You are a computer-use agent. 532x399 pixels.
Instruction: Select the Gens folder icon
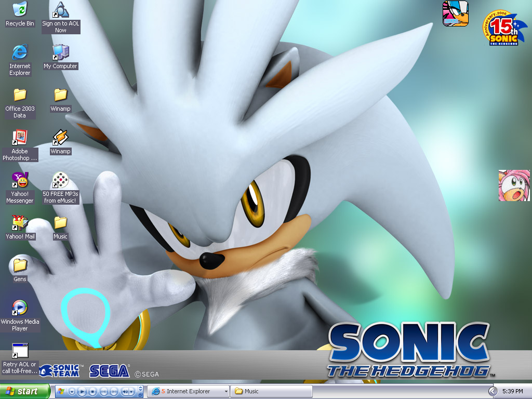tap(20, 270)
